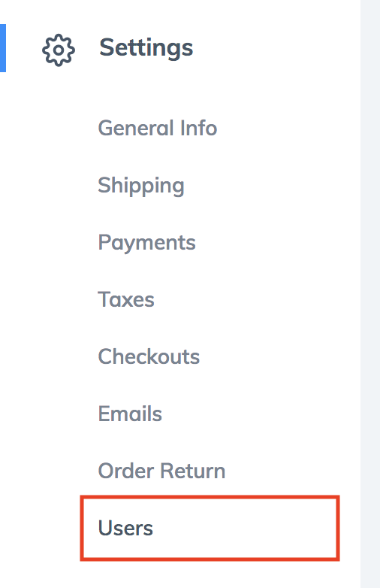Choose the Payments submenu entry
The image size is (380, 588).
coord(146,243)
